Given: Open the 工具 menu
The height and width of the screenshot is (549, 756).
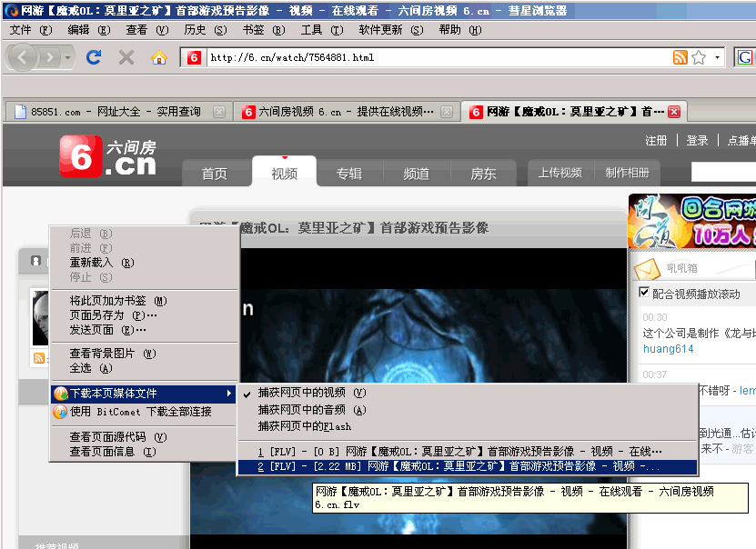Looking at the screenshot, I should coord(322,30).
